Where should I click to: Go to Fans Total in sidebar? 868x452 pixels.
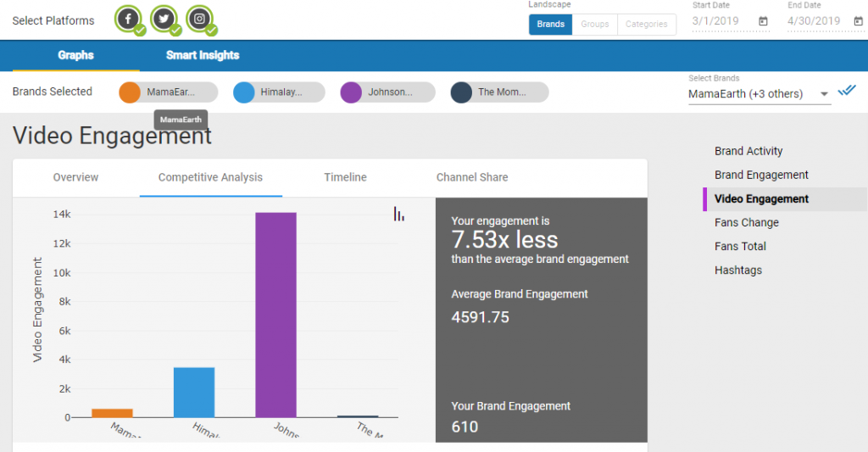pyautogui.click(x=740, y=247)
